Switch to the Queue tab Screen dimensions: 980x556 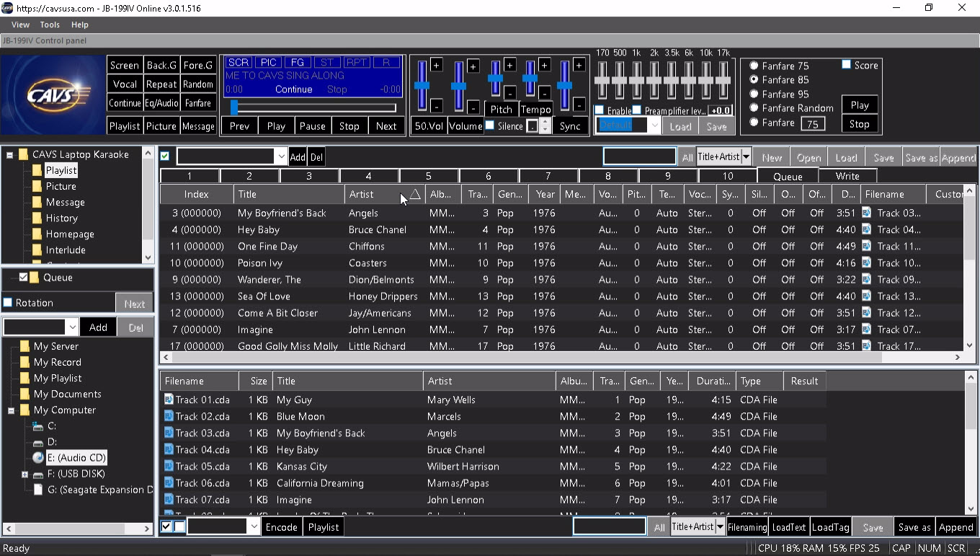pyautogui.click(x=788, y=176)
